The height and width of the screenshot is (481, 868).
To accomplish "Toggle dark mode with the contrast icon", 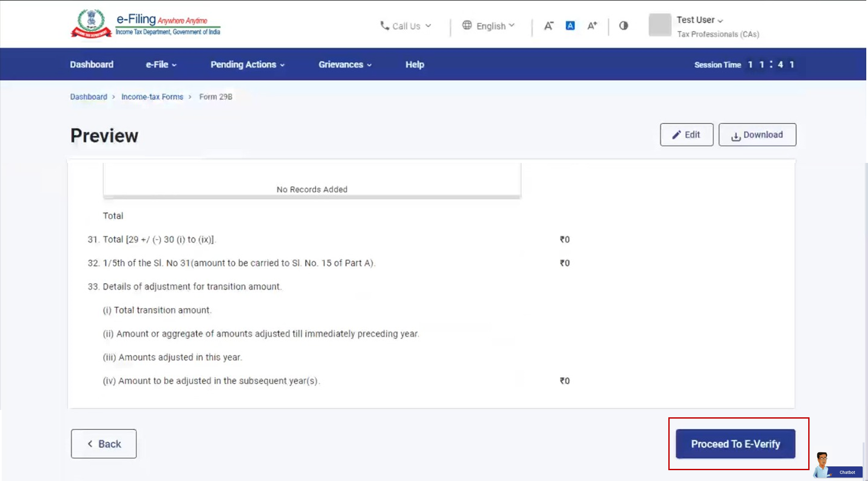I will pyautogui.click(x=623, y=26).
